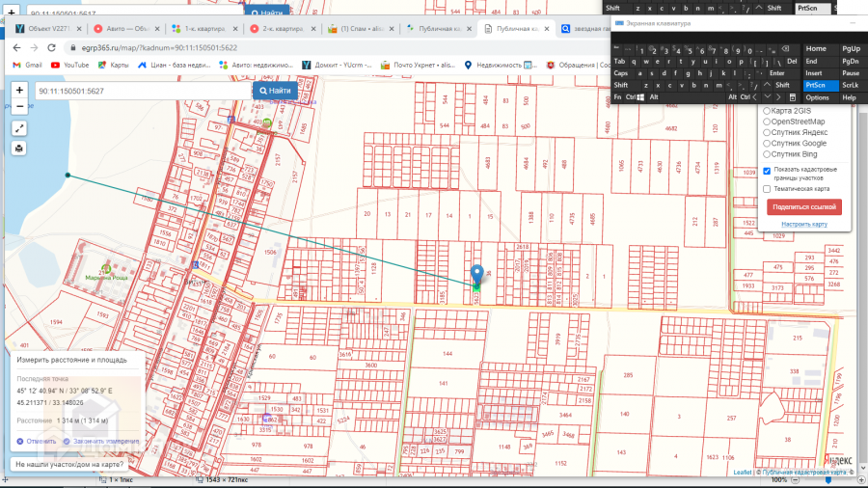Click the blue location pin on map
The width and height of the screenshot is (868, 488).
pyautogui.click(x=475, y=275)
